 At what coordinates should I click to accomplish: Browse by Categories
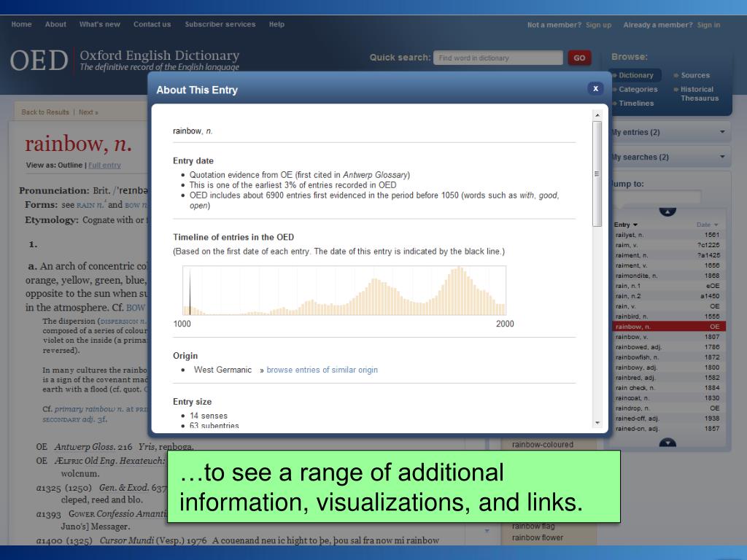638,89
